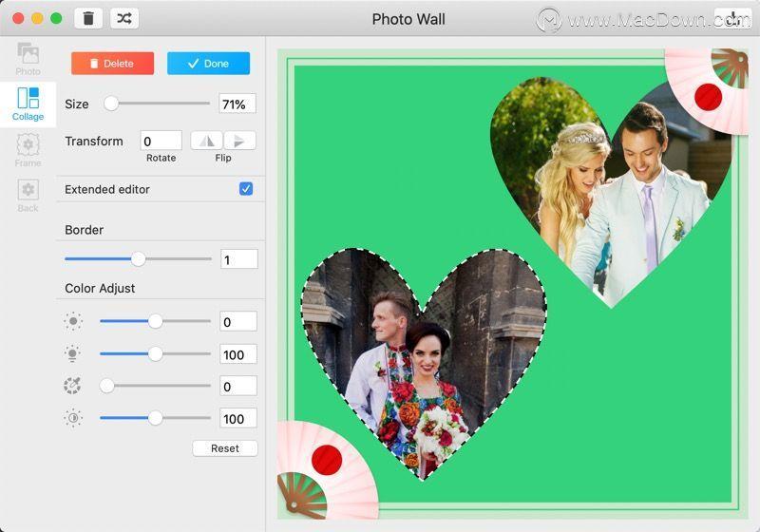Click the blue Done button
The height and width of the screenshot is (532, 760).
pos(208,64)
